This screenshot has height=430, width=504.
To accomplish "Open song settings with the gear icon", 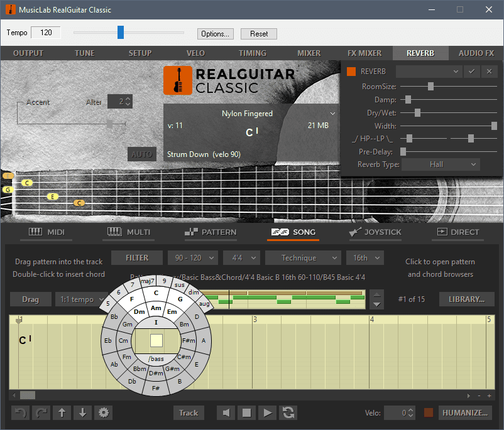I will (103, 412).
